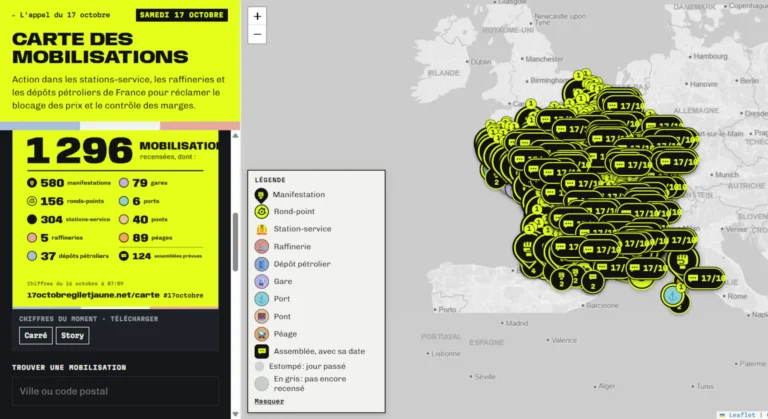Click the CARTE DES MOBILISATIONS heading

pyautogui.click(x=100, y=48)
